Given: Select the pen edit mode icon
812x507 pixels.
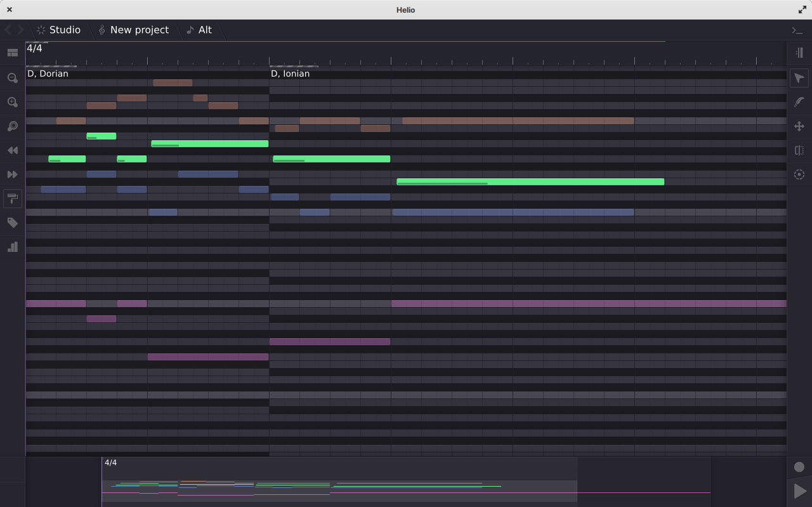Looking at the screenshot, I should 799,102.
